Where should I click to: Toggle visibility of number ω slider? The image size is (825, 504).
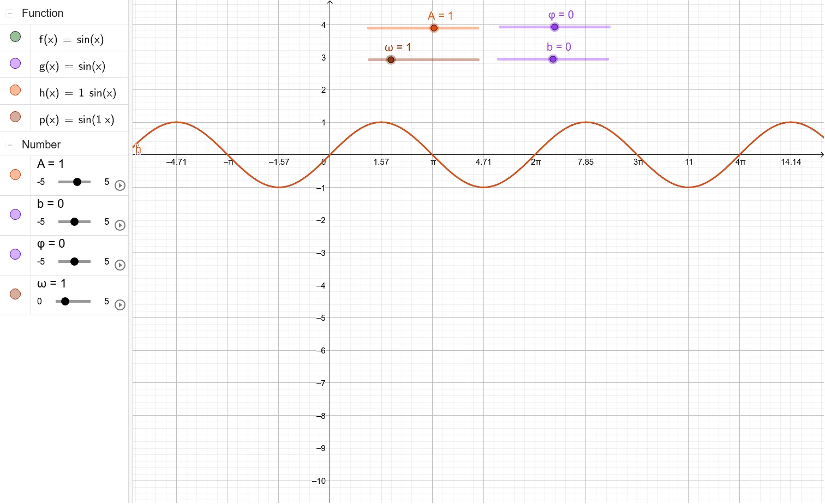point(15,294)
